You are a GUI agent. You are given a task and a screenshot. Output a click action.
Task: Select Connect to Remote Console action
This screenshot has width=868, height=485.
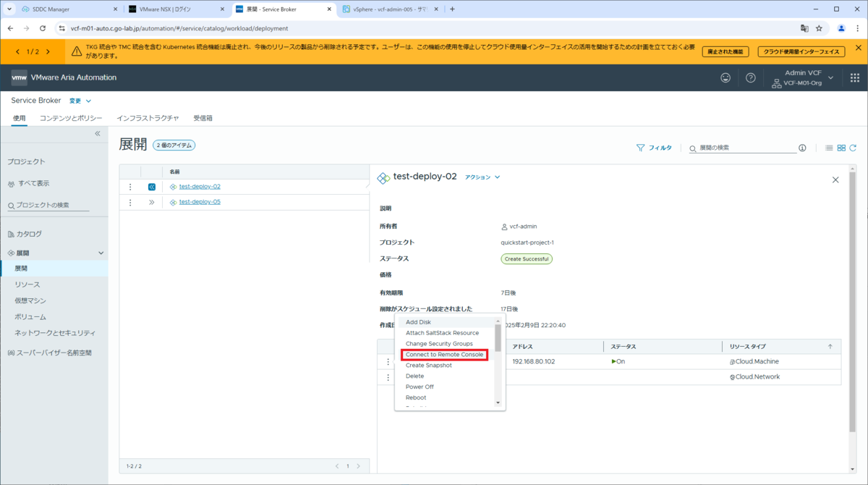click(444, 355)
